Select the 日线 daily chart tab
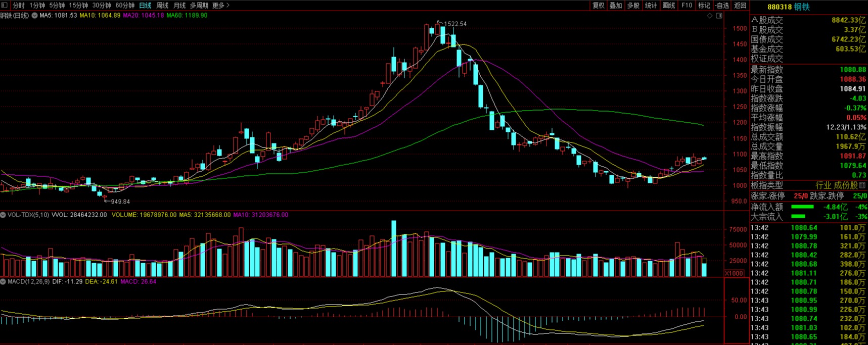This screenshot has height=345, width=868. pos(145,6)
